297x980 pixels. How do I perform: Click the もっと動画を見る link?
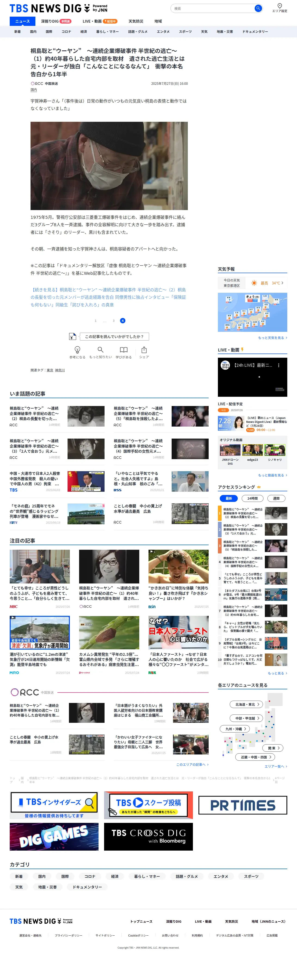click(x=272, y=475)
